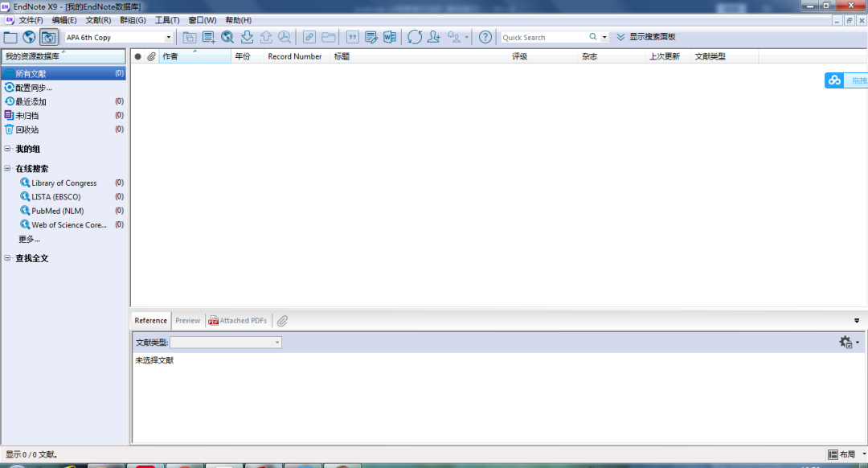
Task: Sort by 杂志 column header
Action: pyautogui.click(x=612, y=56)
